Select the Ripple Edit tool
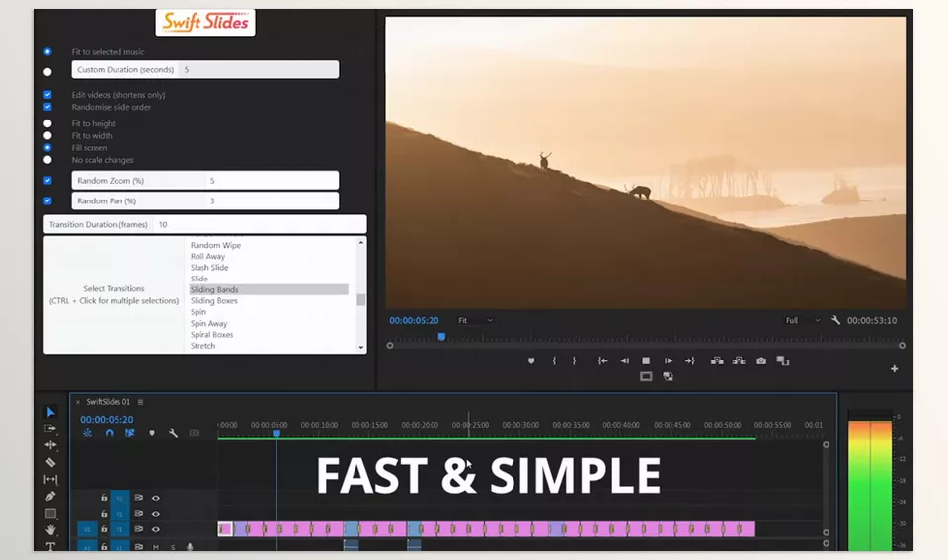Viewport: 948px width, 560px height. 50,445
